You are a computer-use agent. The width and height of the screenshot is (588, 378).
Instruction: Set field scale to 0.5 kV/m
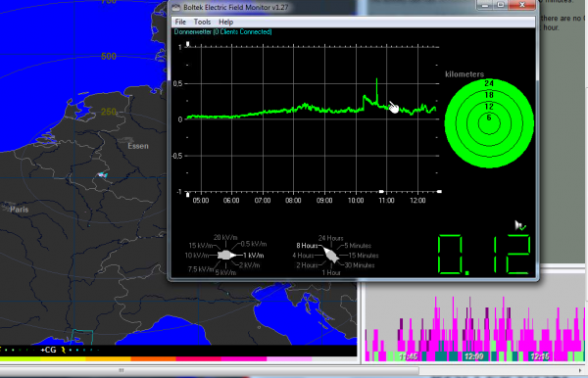point(254,244)
